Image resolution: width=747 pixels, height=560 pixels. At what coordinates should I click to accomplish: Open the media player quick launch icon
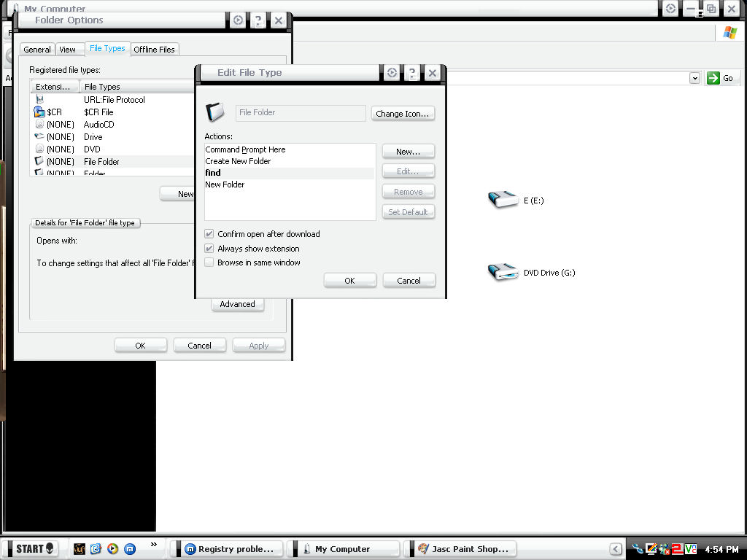point(112,549)
